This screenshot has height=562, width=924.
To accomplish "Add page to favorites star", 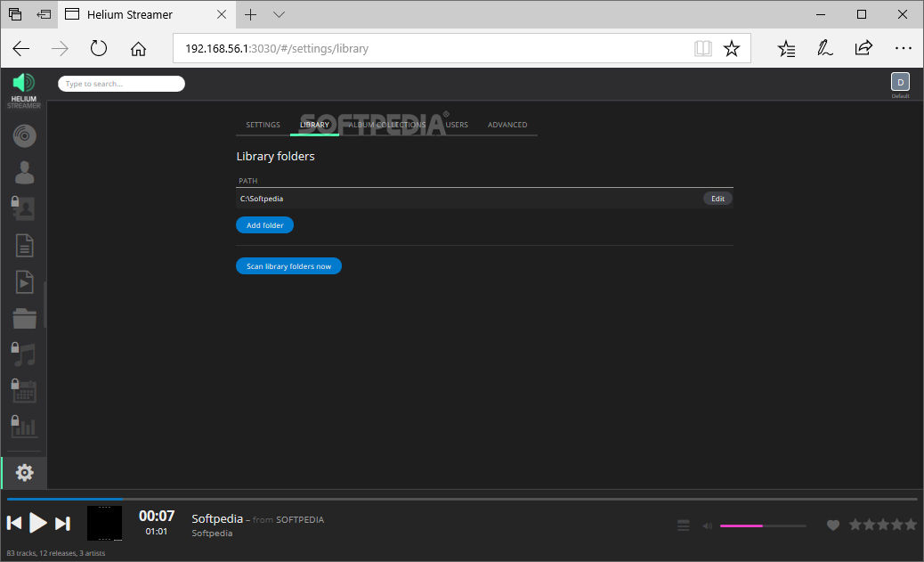I will click(732, 48).
